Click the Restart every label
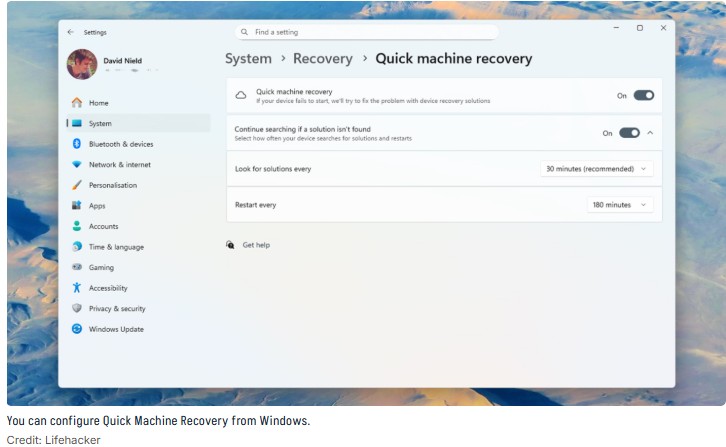This screenshot has width=726, height=447. pos(255,205)
